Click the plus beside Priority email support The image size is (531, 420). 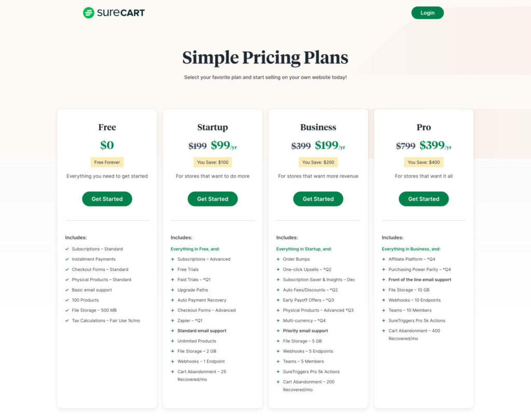pos(278,331)
